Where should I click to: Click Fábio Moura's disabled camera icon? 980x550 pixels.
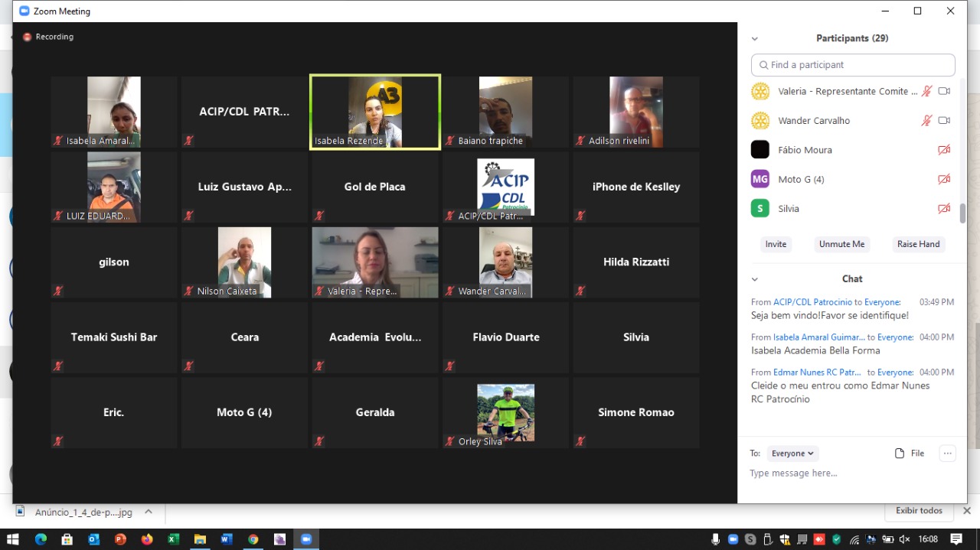click(944, 150)
